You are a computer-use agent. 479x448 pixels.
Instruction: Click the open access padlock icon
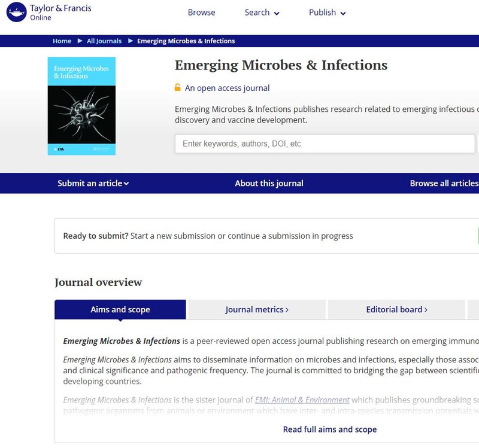[178, 88]
